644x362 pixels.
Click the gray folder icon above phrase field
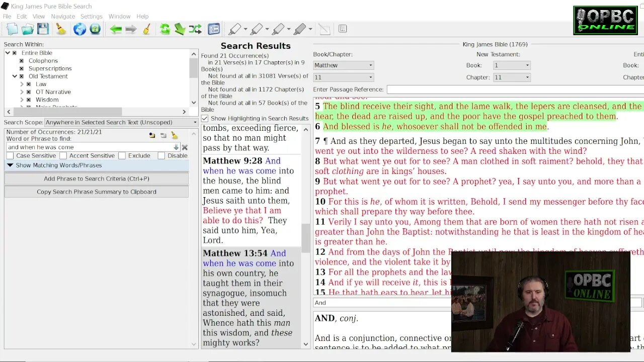point(164,135)
